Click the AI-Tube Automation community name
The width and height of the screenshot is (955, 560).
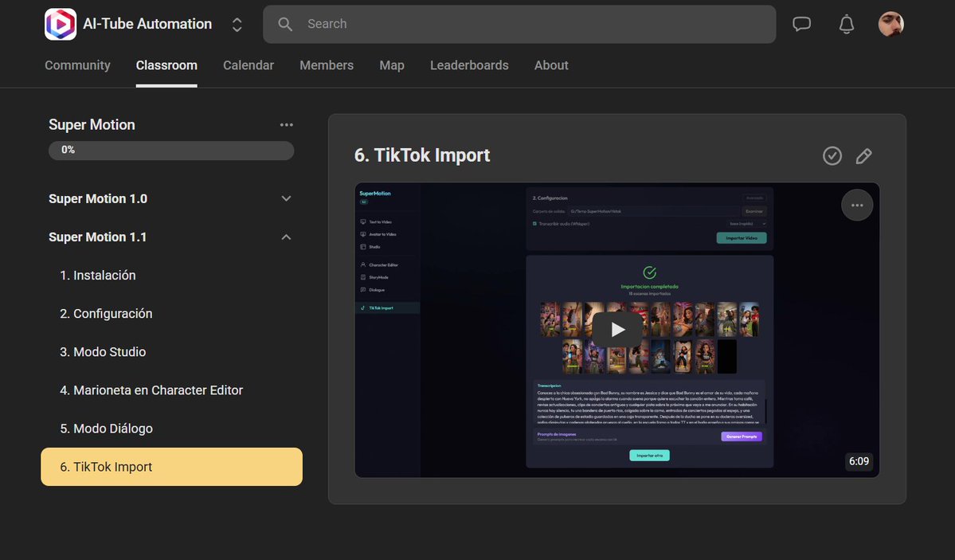click(147, 24)
